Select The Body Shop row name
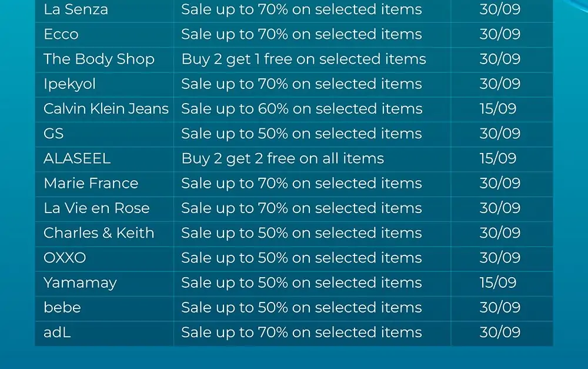588x369 pixels. (99, 59)
